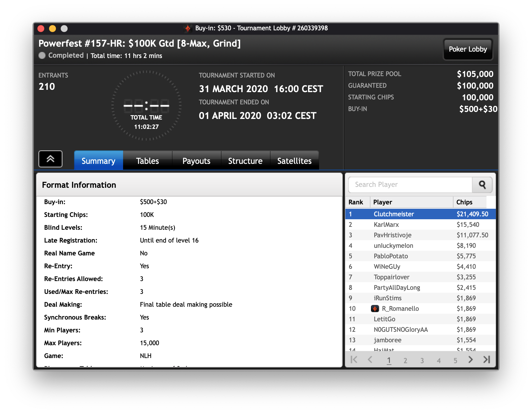Click the partypoker diamond logo in title bar

188,28
